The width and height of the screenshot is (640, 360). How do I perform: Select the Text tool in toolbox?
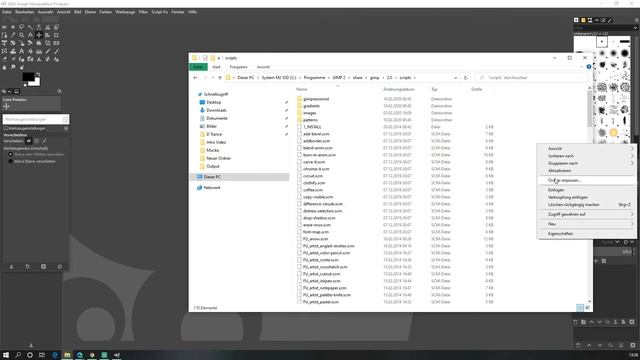[22, 51]
